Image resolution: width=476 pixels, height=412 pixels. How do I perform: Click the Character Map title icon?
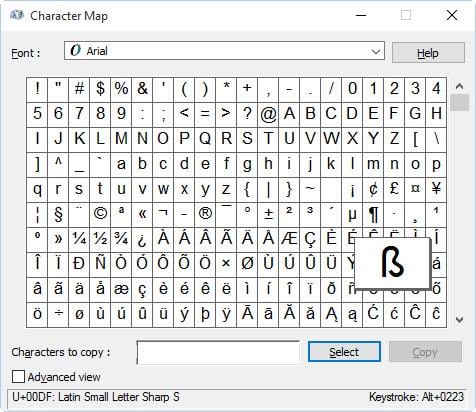coord(17,15)
